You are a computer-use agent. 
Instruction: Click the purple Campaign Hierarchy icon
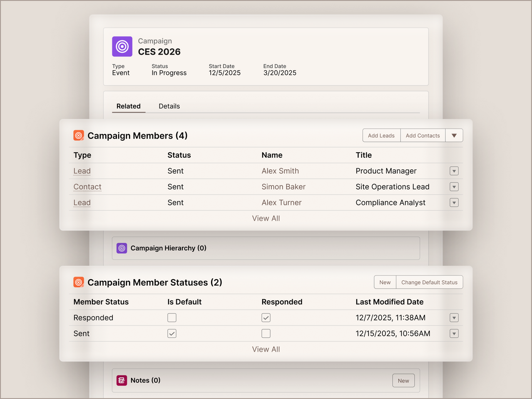tap(122, 248)
